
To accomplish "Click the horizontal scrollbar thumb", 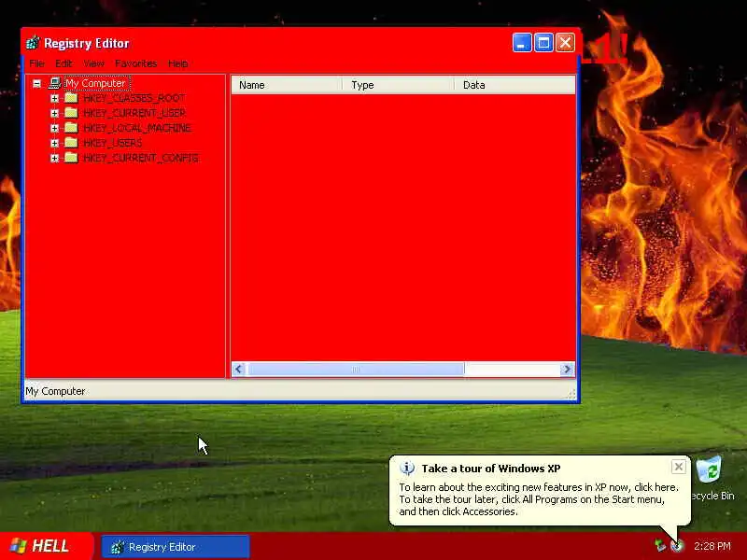I will coord(356,369).
